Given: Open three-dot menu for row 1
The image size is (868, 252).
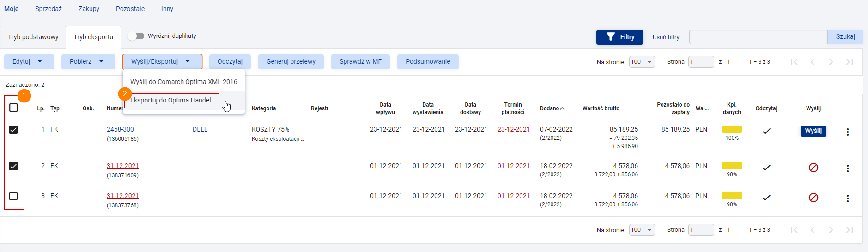Looking at the screenshot, I should click(847, 132).
